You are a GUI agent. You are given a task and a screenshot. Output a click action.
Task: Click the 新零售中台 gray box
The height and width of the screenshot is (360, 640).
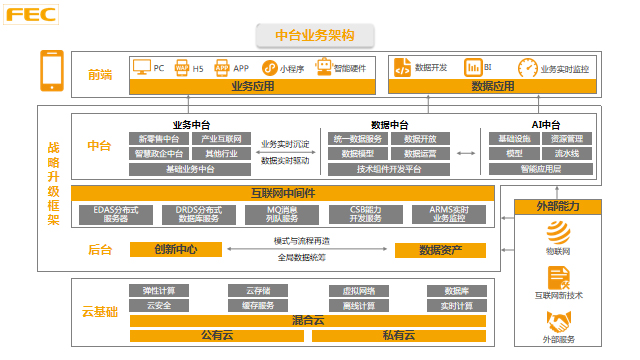(159, 139)
